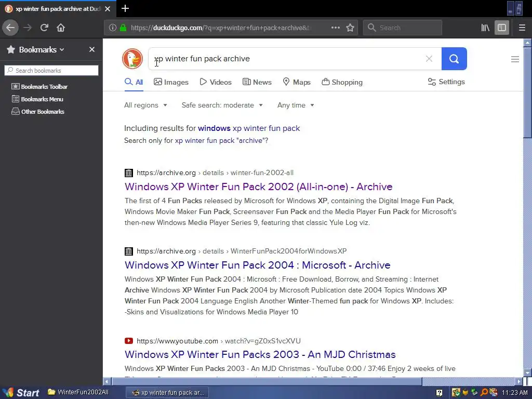The image size is (532, 399).
Task: Click archive.org favicon of WinterFunPack2004 result
Action: tap(129, 251)
